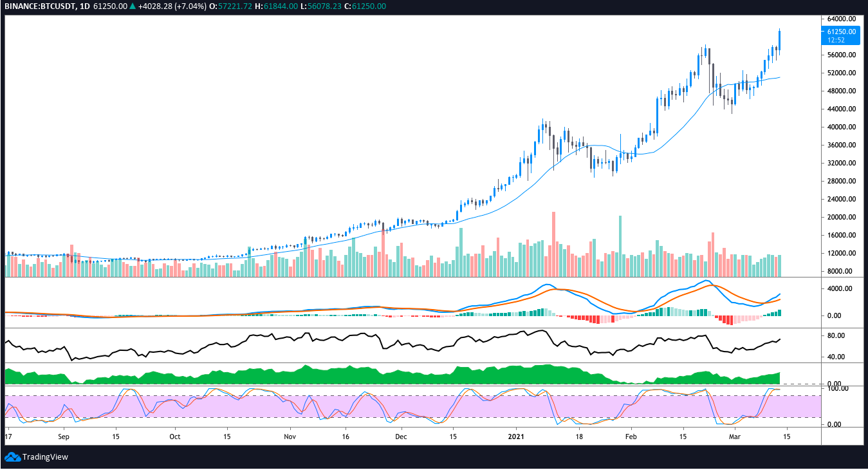Click the latest blue candlestick at chart top
This screenshot has height=470, width=868.
point(780,41)
